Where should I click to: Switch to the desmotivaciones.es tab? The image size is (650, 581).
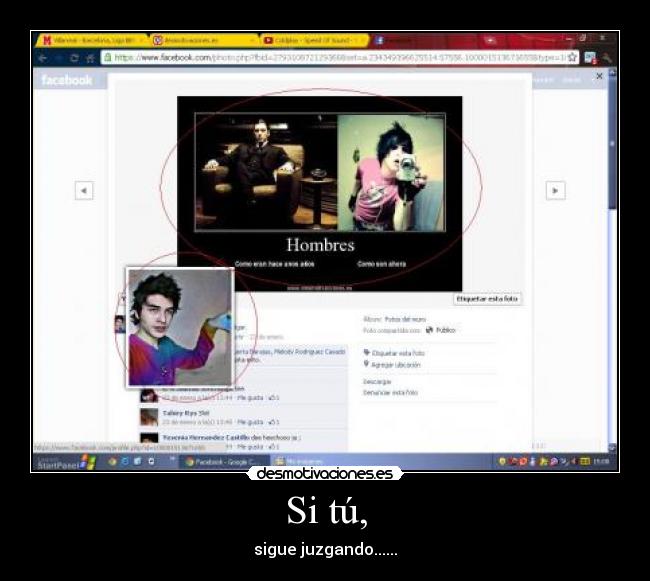click(204, 40)
